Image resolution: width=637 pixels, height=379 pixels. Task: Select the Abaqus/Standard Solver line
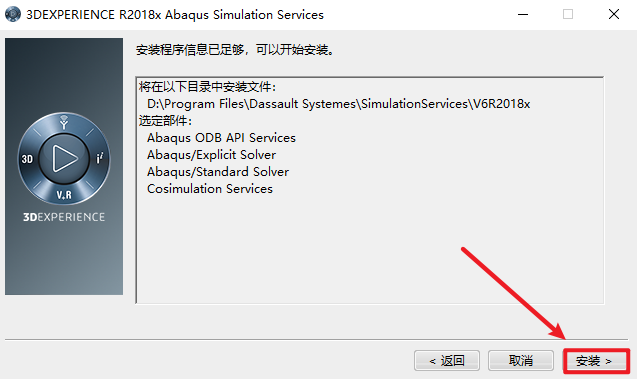(x=218, y=172)
